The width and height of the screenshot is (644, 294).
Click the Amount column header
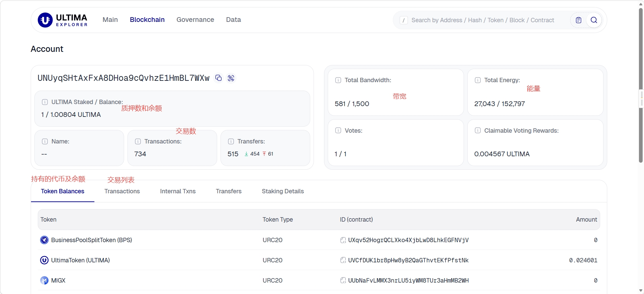click(x=586, y=220)
